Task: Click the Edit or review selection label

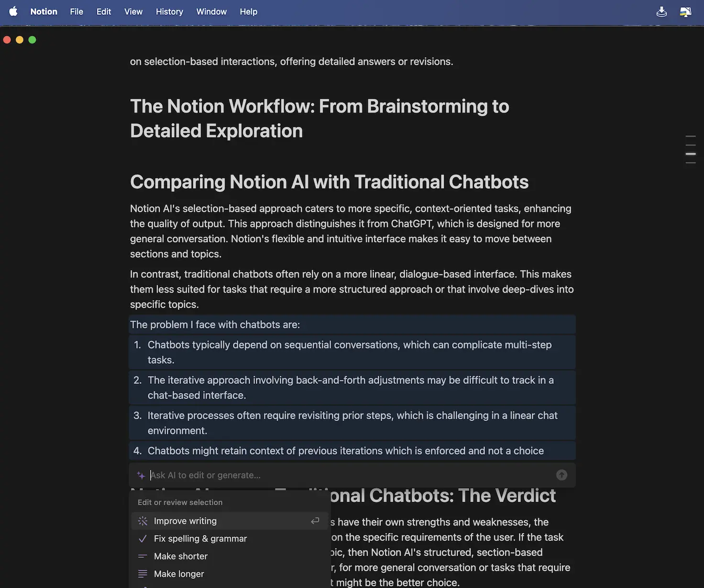Action: coord(180,502)
